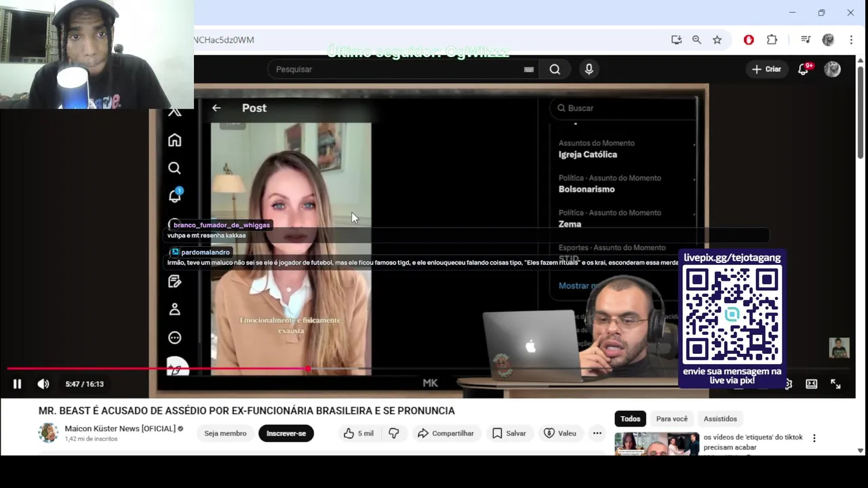This screenshot has height=488, width=868.
Task: Enter fullscreen mode in the player
Action: click(x=835, y=384)
